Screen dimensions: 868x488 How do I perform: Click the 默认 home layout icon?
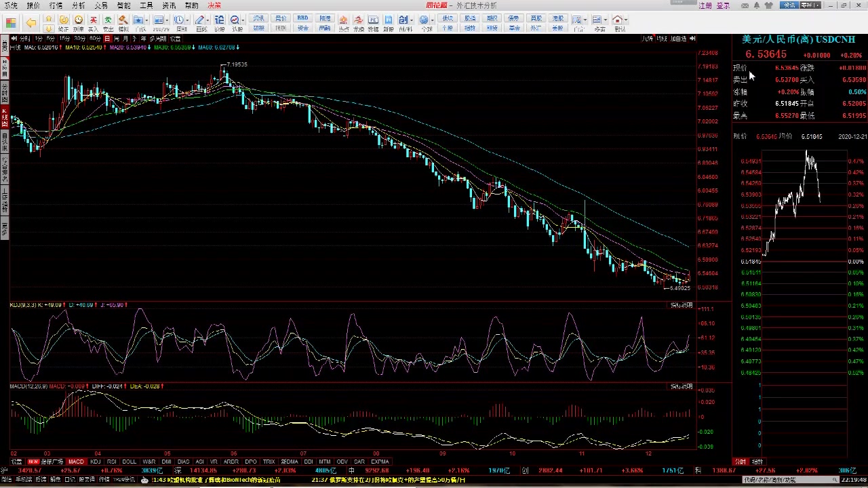(x=617, y=20)
